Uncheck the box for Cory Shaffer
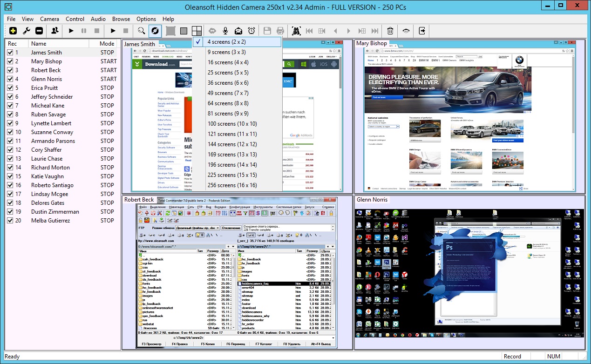591x364 pixels. pyautogui.click(x=10, y=150)
